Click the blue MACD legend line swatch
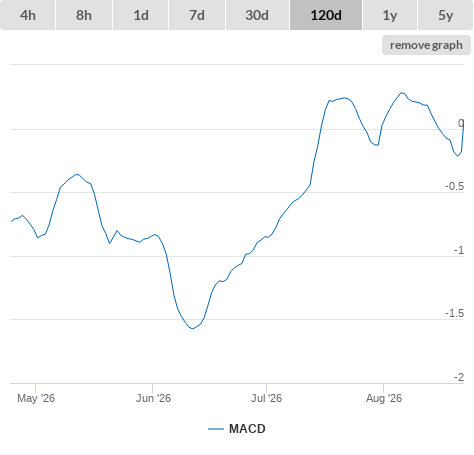474x455 pixels. (x=216, y=429)
